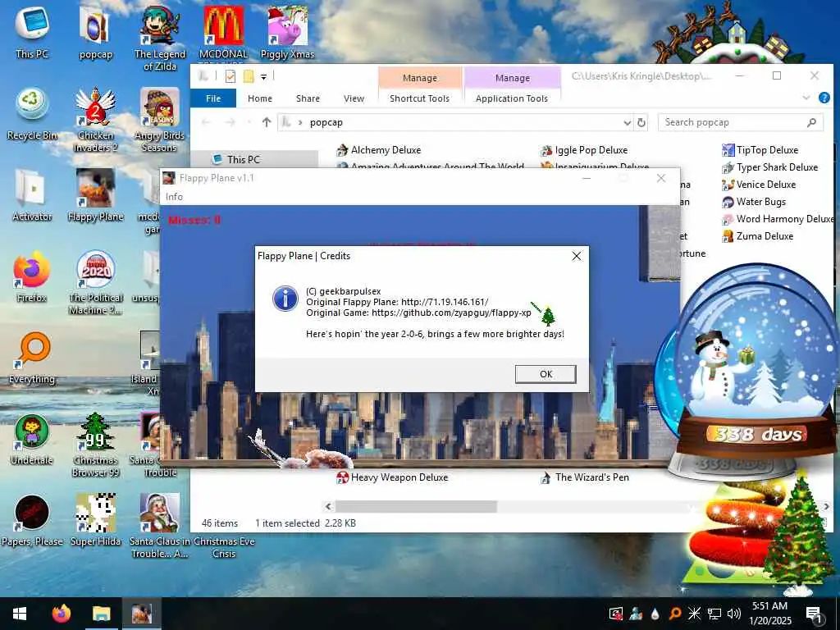Viewport: 840px width, 630px height.
Task: Select The Political Machine 2020 icon
Action: point(95,282)
